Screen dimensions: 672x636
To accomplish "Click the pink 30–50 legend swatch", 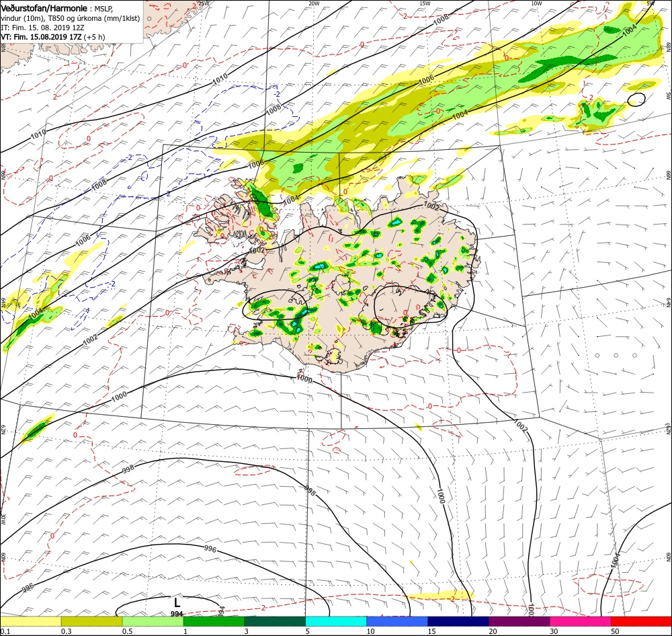I will tap(581, 621).
